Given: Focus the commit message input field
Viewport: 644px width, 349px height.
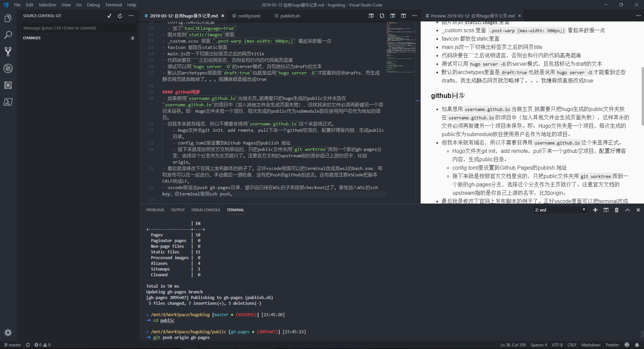Looking at the screenshot, I should coord(79,28).
